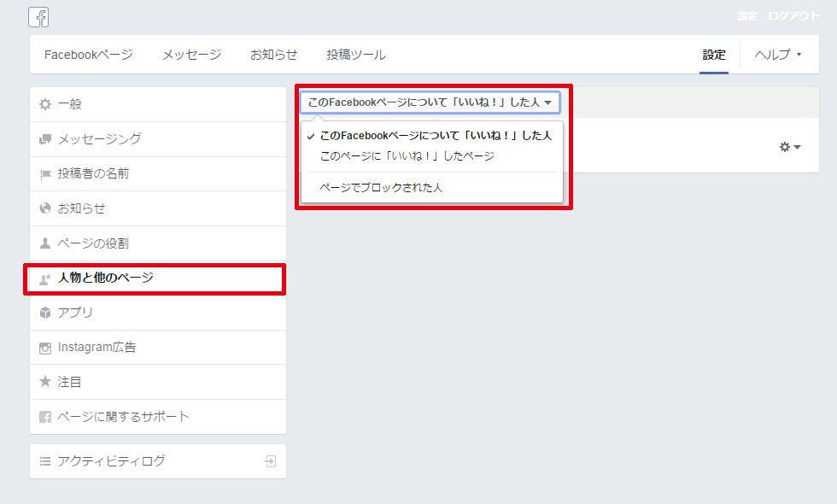Open ページに関するサポート
Viewport: 837px width, 504px height.
point(158,417)
